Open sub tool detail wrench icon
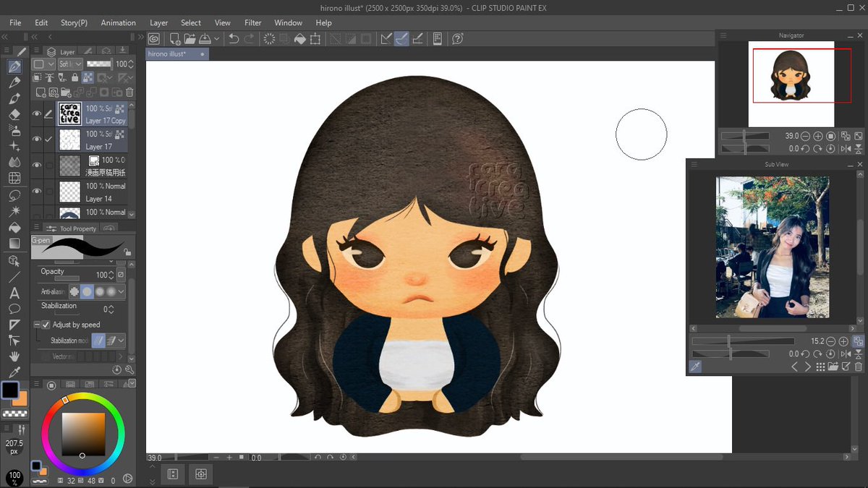 pyautogui.click(x=129, y=369)
